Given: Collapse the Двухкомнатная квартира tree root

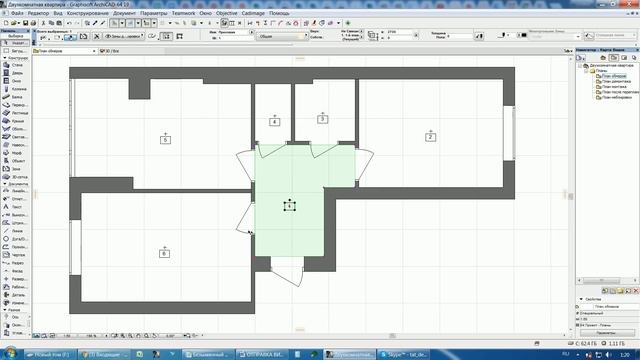Looking at the screenshot, I should click(x=580, y=66).
